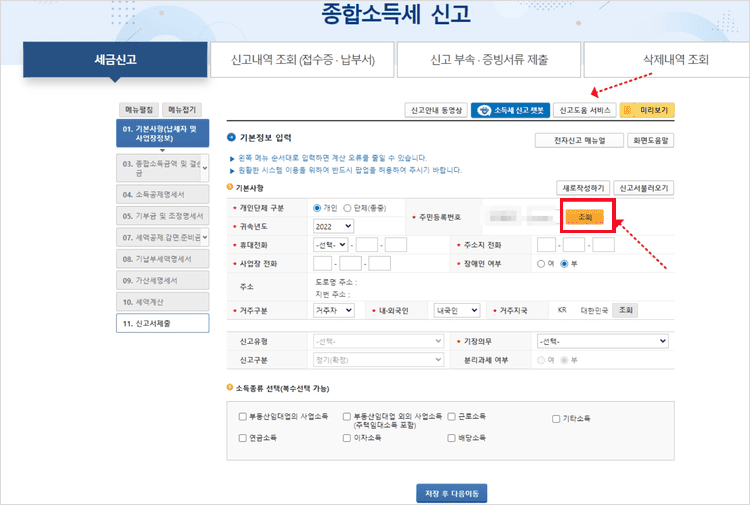Select 단체(종중) radio button
Screen dimensions: 750x505
click(x=347, y=208)
